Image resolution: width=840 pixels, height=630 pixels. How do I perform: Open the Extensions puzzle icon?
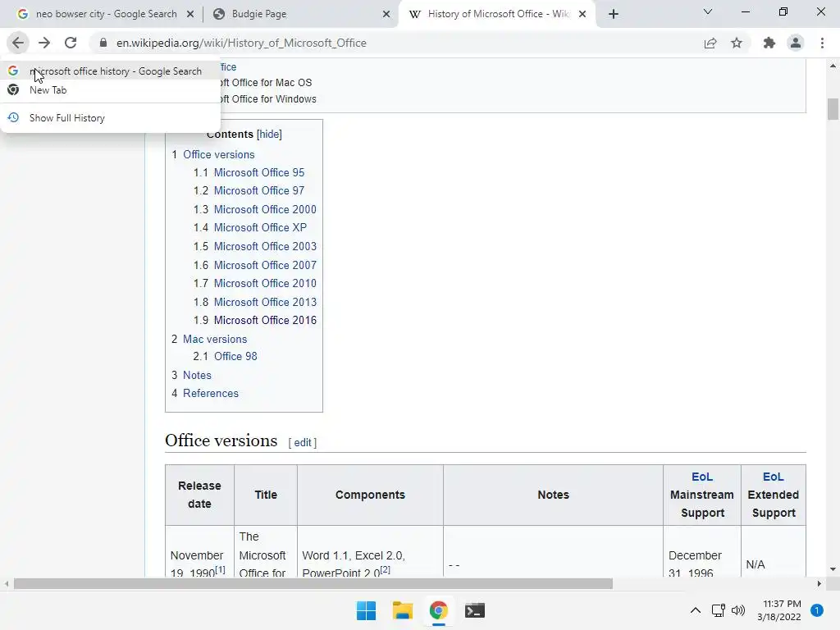click(769, 43)
